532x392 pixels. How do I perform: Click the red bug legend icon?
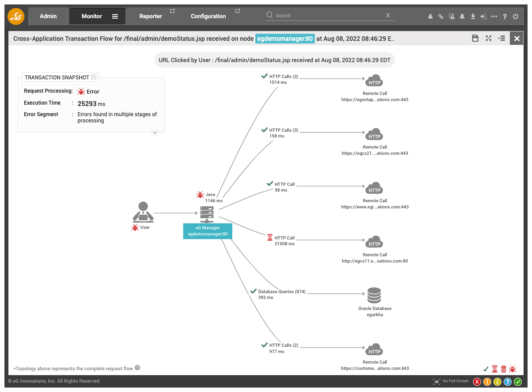point(512,369)
